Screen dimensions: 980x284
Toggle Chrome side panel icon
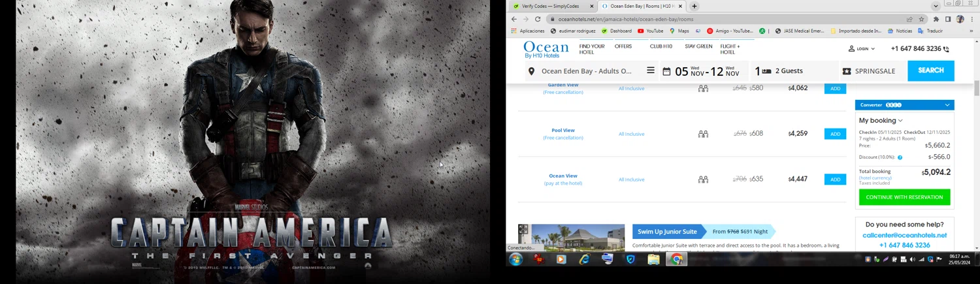point(948,19)
